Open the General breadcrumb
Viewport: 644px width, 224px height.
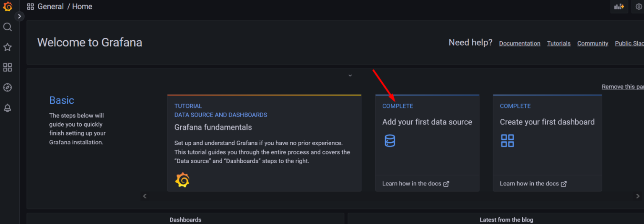[50, 7]
